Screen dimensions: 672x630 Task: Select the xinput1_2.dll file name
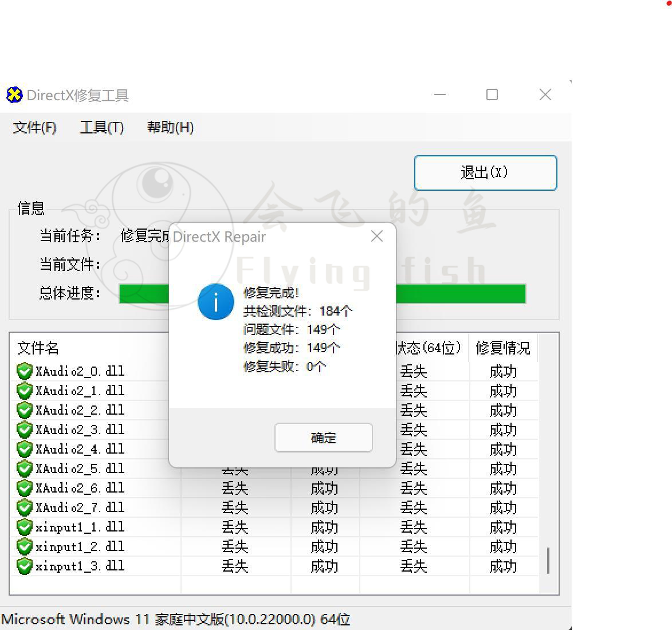80,547
